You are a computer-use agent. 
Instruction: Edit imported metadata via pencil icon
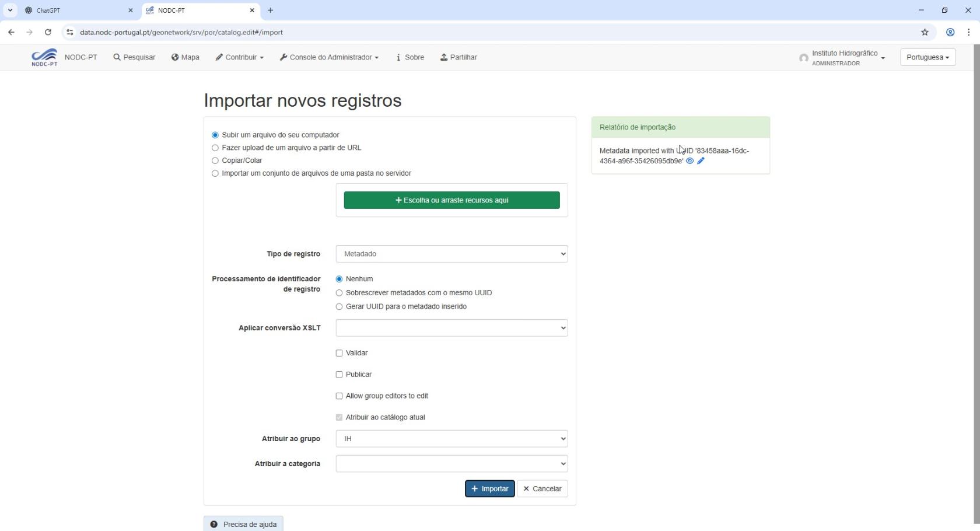coord(701,161)
